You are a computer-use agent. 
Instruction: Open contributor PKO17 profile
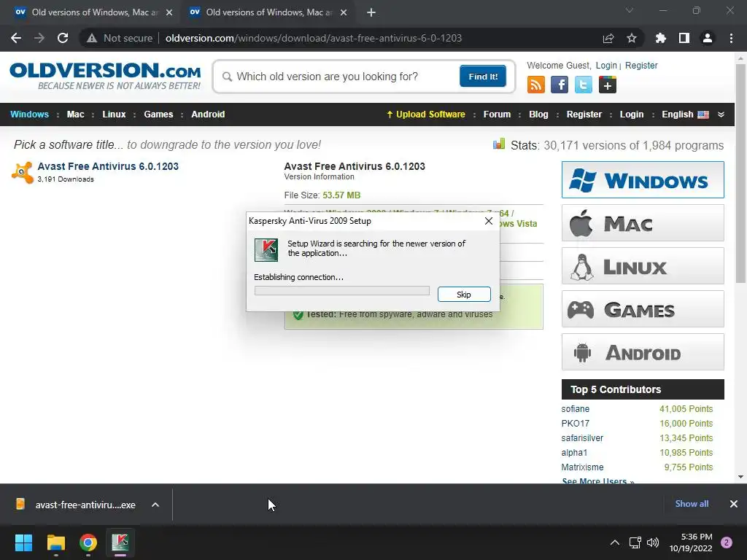(575, 424)
